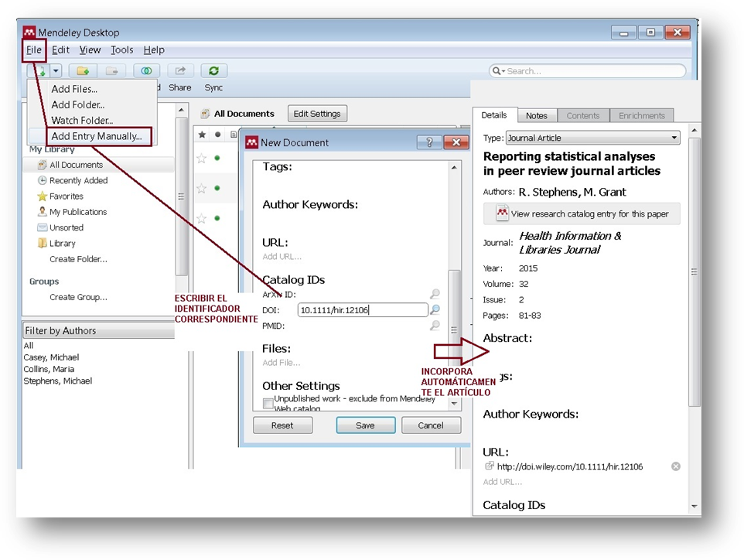
Task: Switch to the Notes tab
Action: 536,115
